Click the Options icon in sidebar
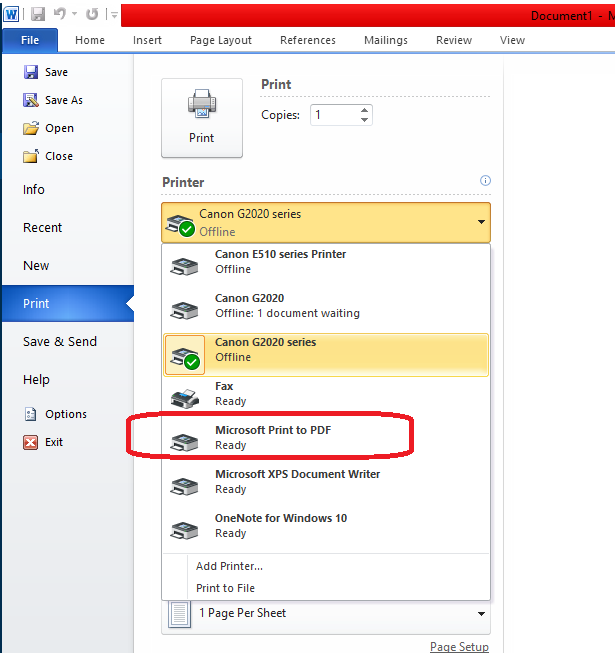The height and width of the screenshot is (653, 615). tap(31, 414)
